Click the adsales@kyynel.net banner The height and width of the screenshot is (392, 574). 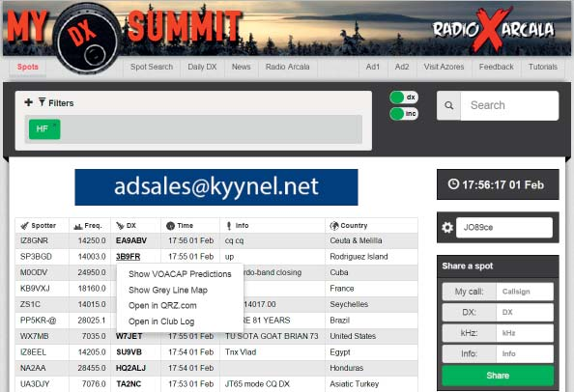tap(216, 187)
